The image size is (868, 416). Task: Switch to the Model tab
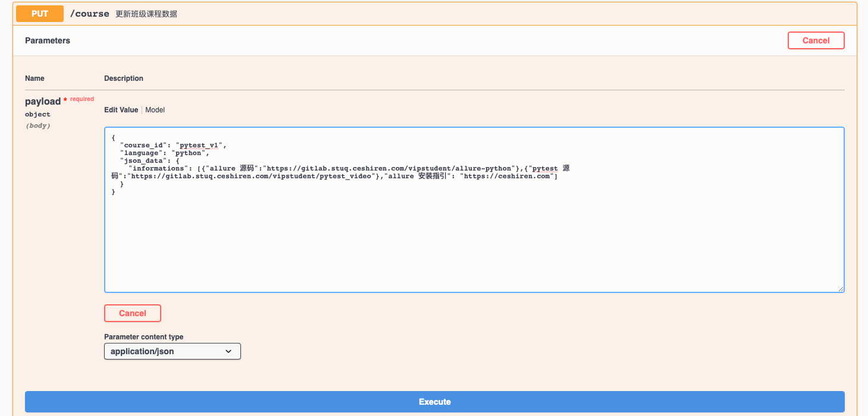(155, 110)
